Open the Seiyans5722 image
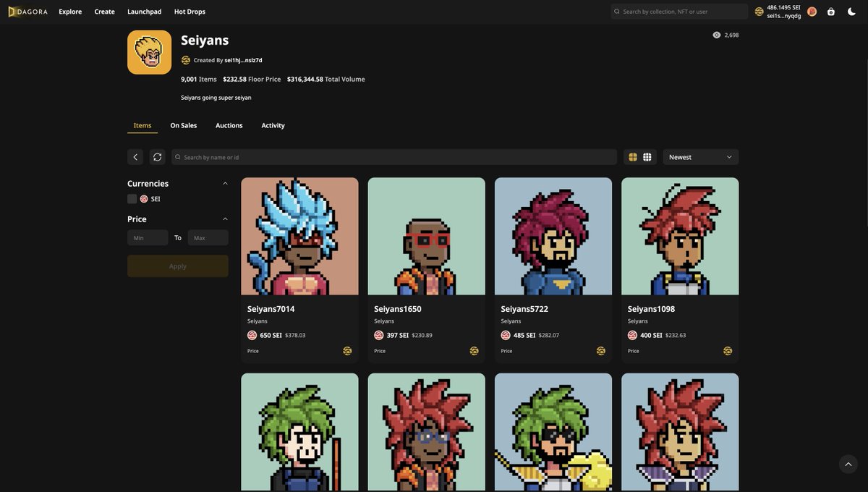This screenshot has width=868, height=492. [x=553, y=236]
